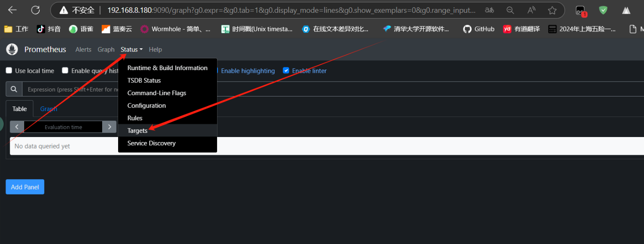This screenshot has height=244, width=644.
Task: Open the translate icon in address bar
Action: [x=489, y=10]
